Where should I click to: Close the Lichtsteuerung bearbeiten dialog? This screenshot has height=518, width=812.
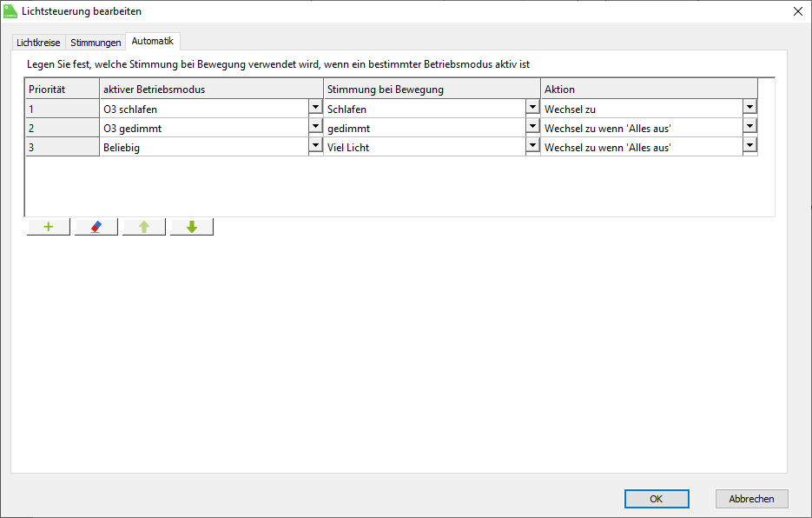point(797,11)
